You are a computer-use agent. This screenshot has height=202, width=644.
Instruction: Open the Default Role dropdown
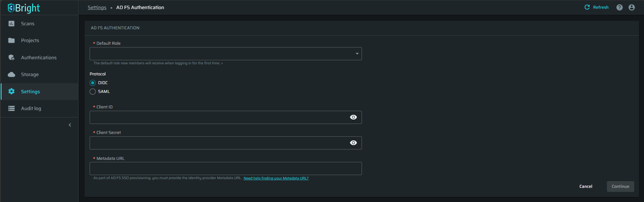tap(226, 54)
